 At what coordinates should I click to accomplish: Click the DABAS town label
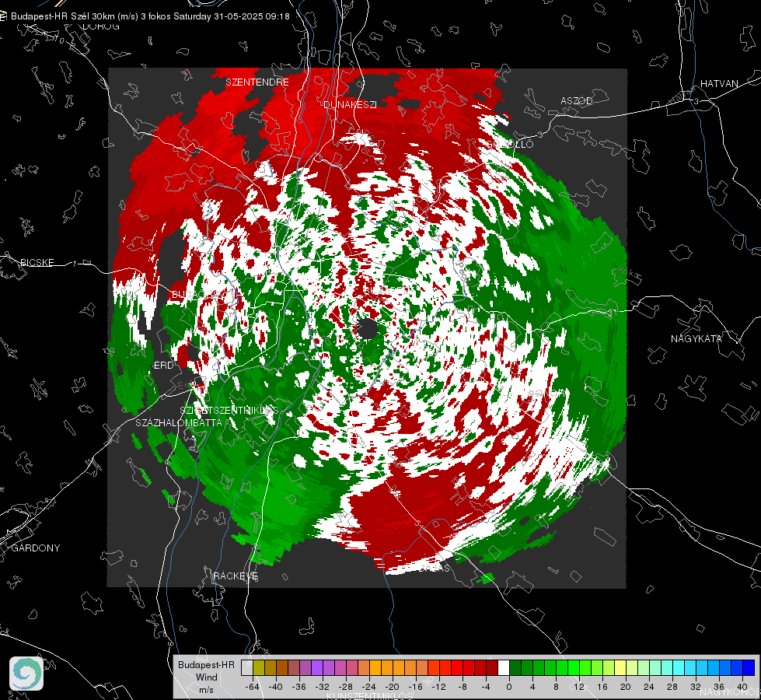(435, 568)
